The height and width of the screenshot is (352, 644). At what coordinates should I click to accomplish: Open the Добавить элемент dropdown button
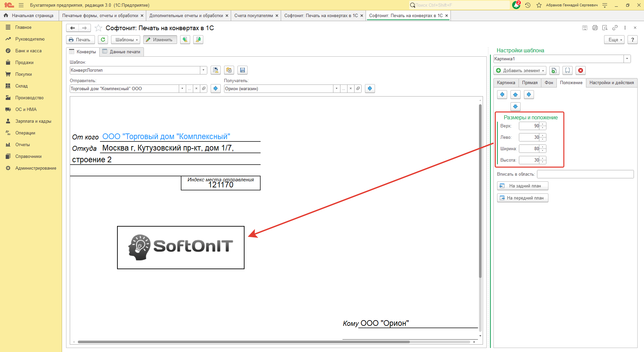[520, 70]
